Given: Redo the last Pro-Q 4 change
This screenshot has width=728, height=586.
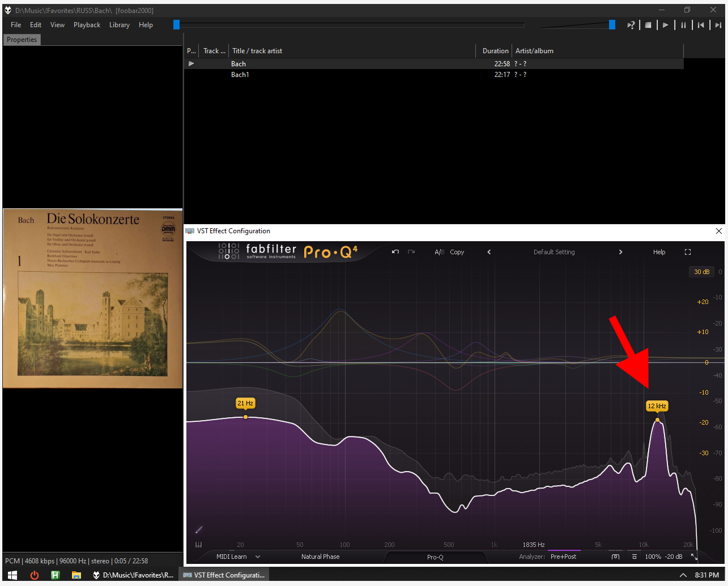Looking at the screenshot, I should [411, 252].
